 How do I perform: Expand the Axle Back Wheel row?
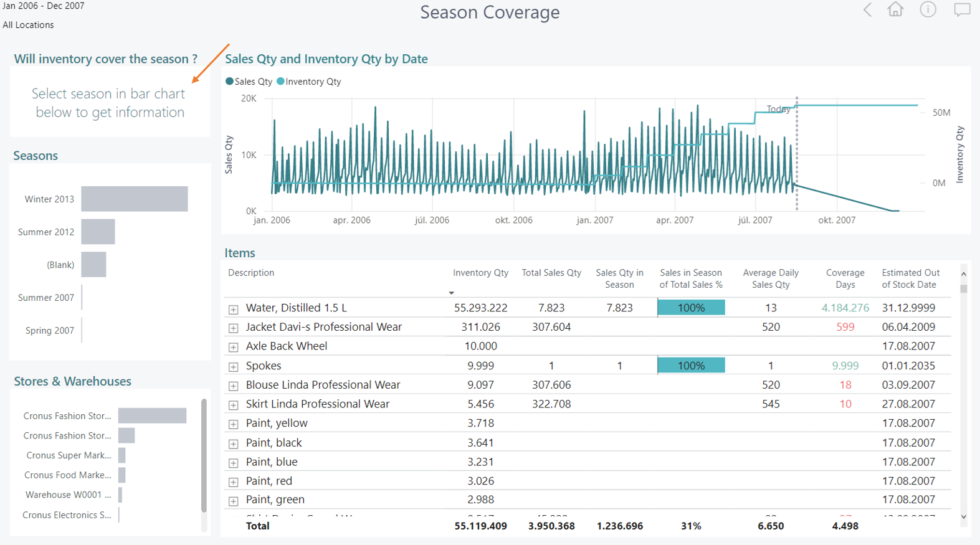[233, 348]
